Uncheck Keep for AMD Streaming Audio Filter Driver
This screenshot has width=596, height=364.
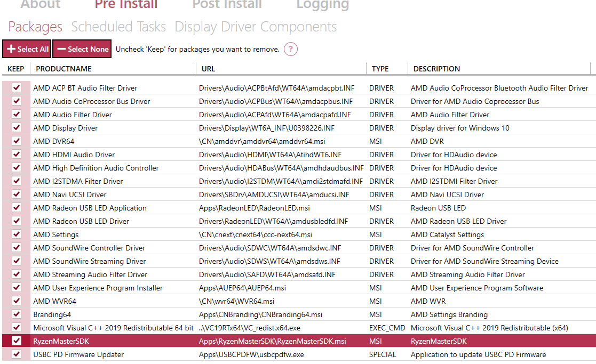17,274
